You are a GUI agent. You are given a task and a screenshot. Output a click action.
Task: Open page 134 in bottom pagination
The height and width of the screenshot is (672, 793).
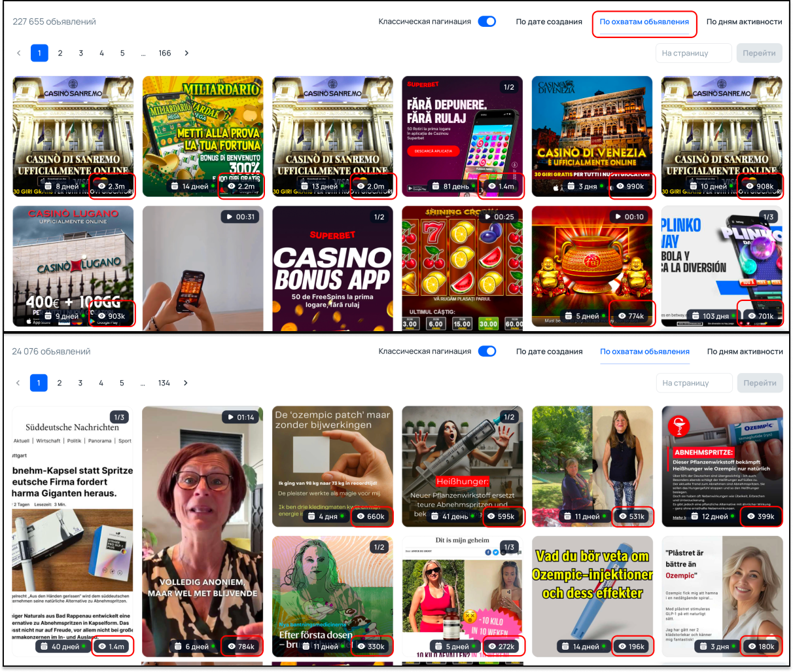click(164, 383)
